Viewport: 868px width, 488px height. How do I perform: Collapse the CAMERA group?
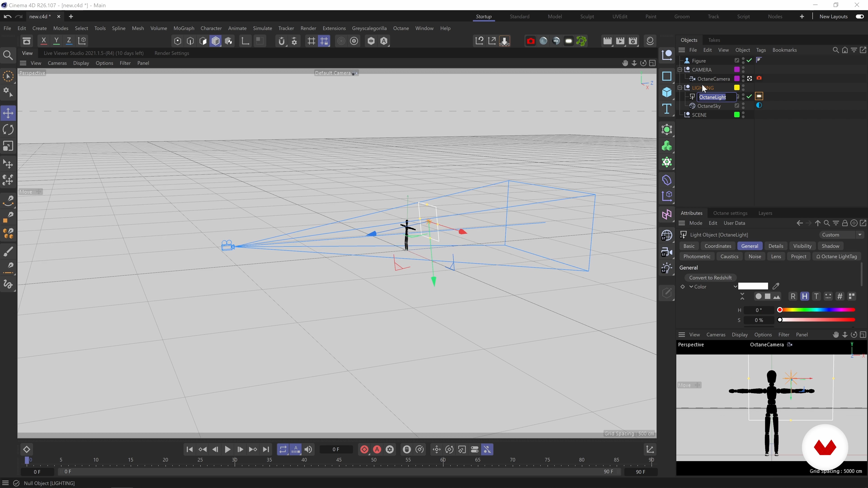(680, 70)
